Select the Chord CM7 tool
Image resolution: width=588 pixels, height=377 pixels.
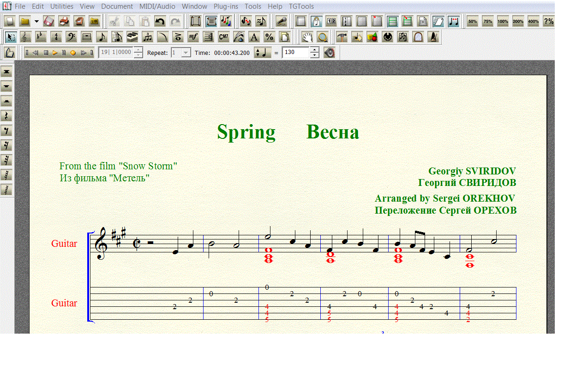click(223, 37)
